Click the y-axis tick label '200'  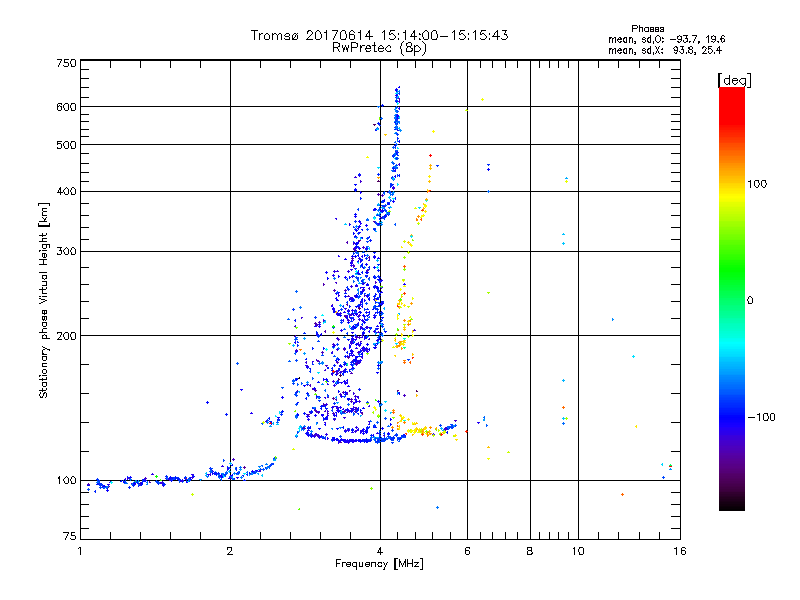[x=66, y=336]
